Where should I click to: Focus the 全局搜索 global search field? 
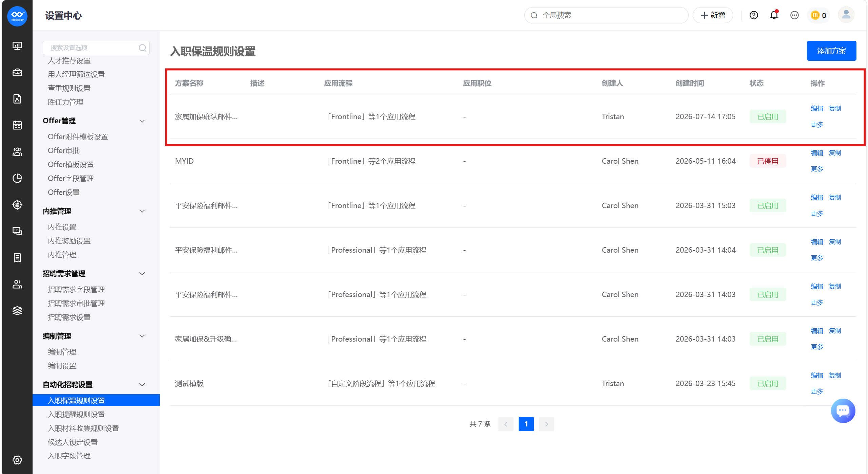pyautogui.click(x=606, y=15)
